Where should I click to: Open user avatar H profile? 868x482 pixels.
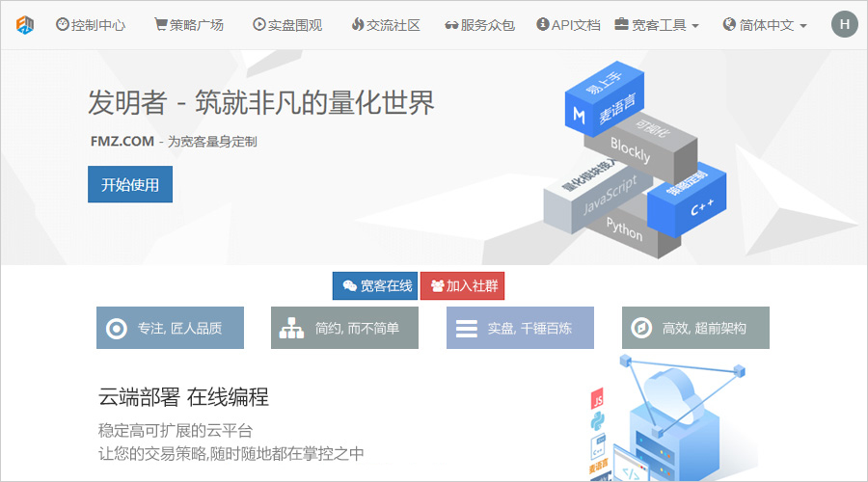[844, 24]
